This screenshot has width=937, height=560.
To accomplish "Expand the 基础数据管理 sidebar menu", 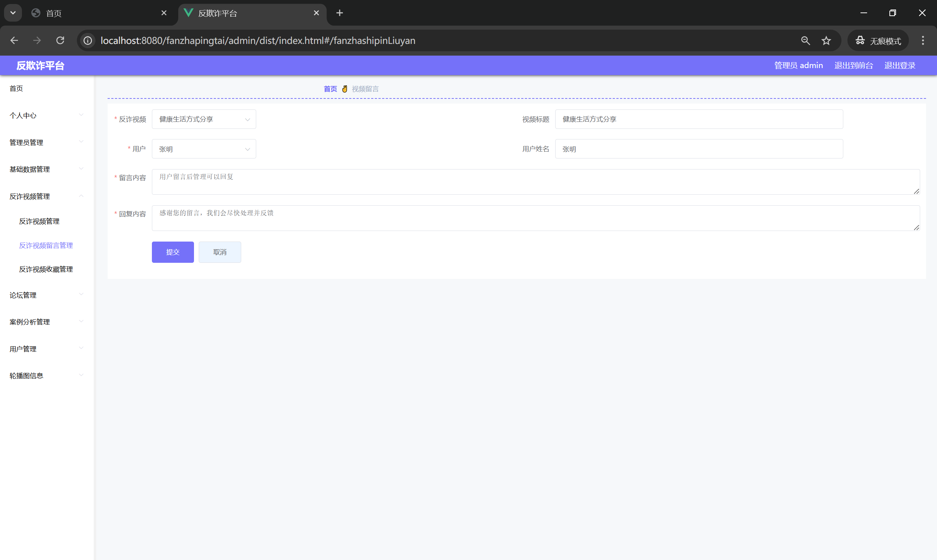I will point(47,169).
